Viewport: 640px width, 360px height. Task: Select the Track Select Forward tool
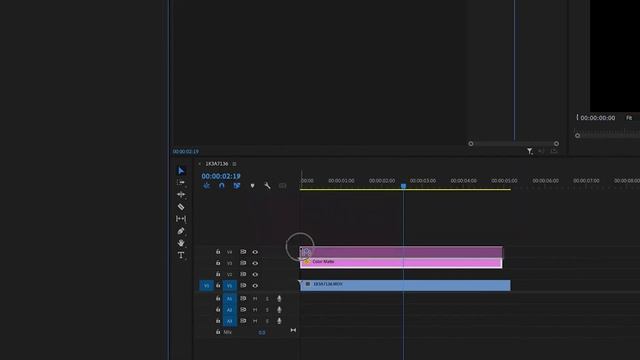point(181,182)
